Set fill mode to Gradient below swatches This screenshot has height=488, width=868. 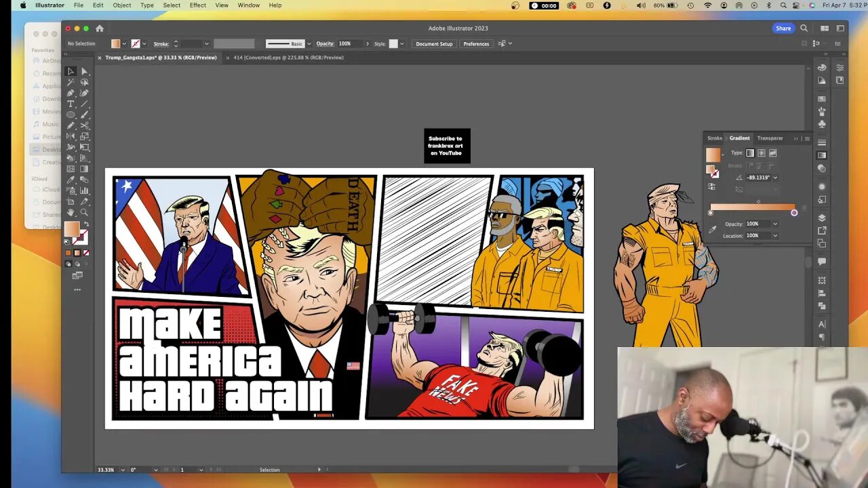coord(77,253)
